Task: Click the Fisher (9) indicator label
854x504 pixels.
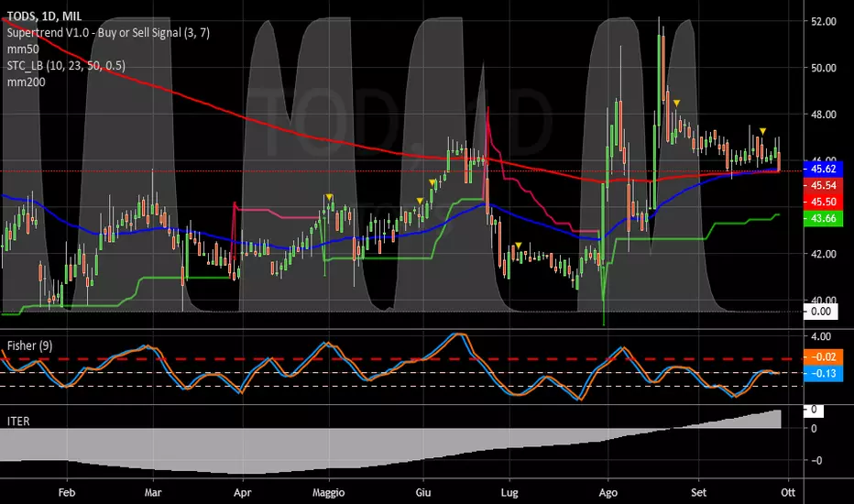Action: [29, 345]
